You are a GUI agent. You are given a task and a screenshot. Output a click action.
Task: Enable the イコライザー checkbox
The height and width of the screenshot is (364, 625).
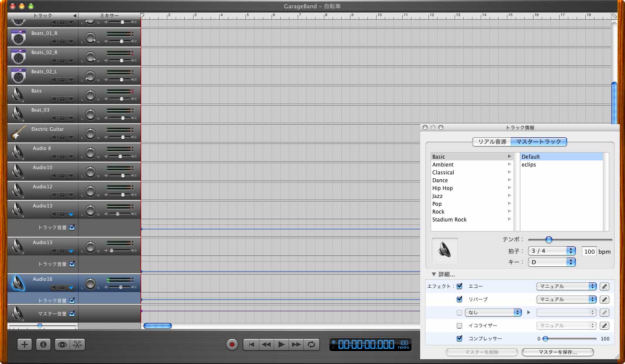pyautogui.click(x=459, y=326)
